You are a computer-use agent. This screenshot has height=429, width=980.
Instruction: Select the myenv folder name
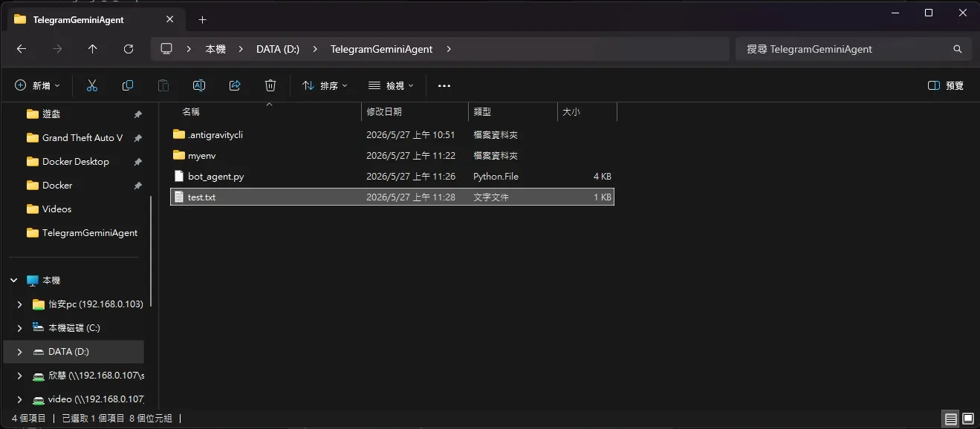click(x=201, y=156)
